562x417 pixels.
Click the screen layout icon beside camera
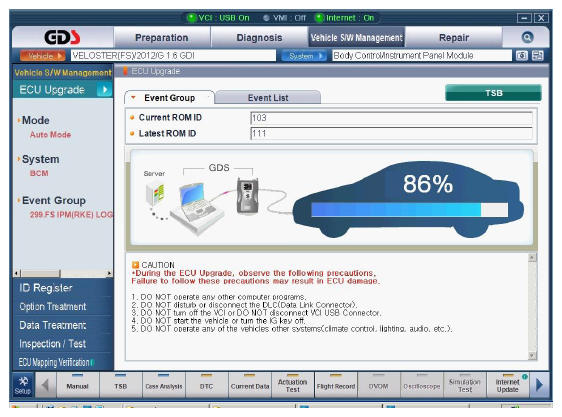point(537,56)
